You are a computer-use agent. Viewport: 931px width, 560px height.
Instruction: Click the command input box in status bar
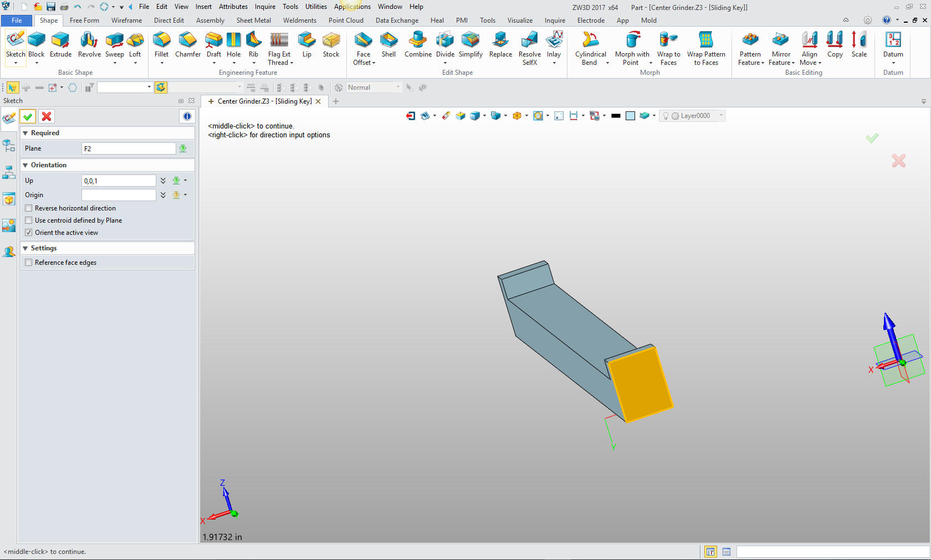tap(833, 552)
